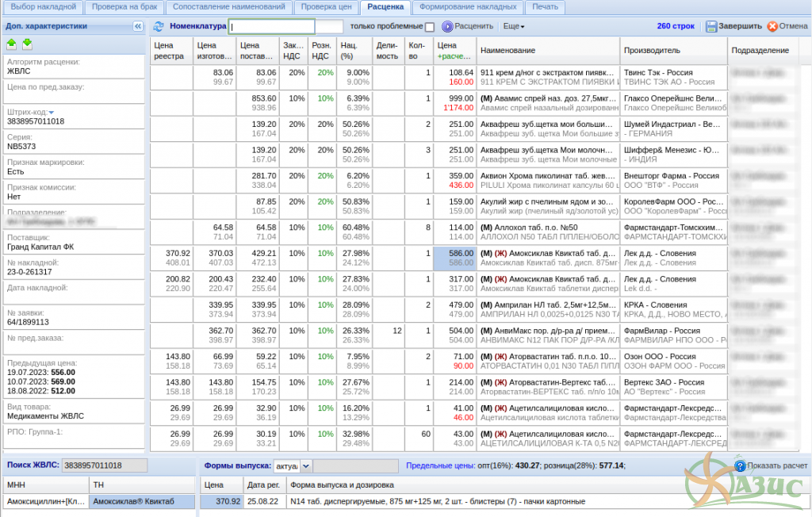
Task: Click the № заявки value 64/1899113
Action: (x=28, y=322)
